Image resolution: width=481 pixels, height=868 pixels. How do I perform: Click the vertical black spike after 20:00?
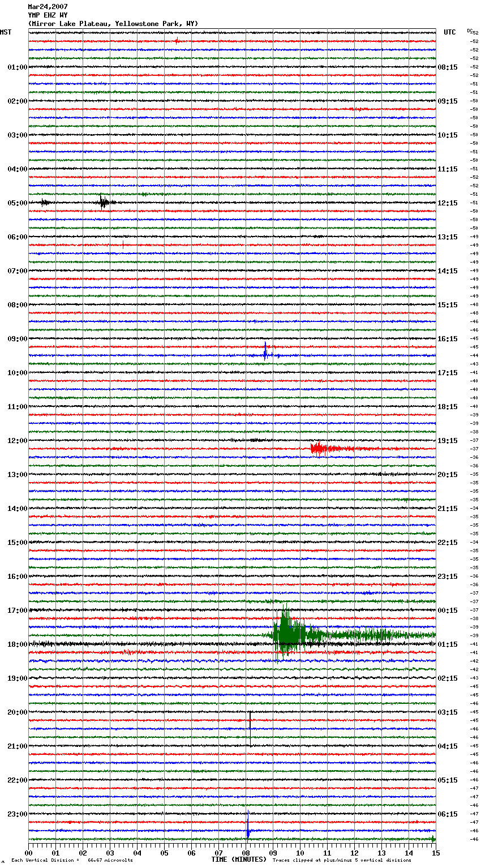(250, 730)
